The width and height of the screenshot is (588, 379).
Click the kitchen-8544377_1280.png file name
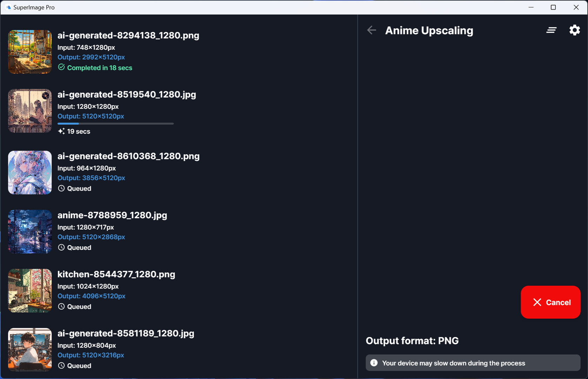pos(116,274)
